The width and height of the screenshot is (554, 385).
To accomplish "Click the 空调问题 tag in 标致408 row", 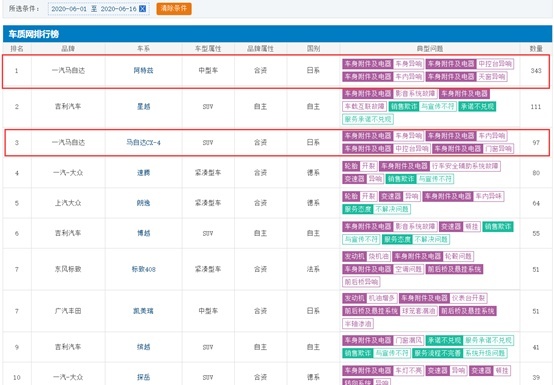I will (x=408, y=269).
